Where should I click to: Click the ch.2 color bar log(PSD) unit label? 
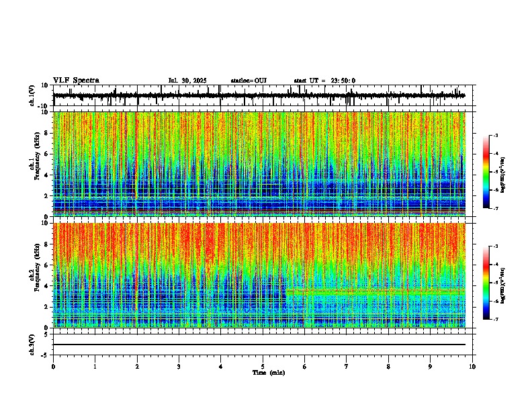point(503,285)
